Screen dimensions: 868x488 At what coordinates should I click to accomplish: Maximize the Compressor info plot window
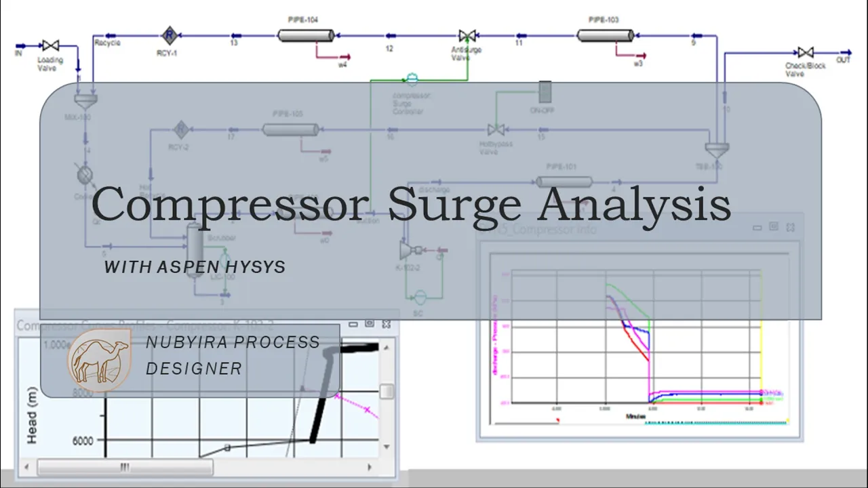[x=774, y=228]
